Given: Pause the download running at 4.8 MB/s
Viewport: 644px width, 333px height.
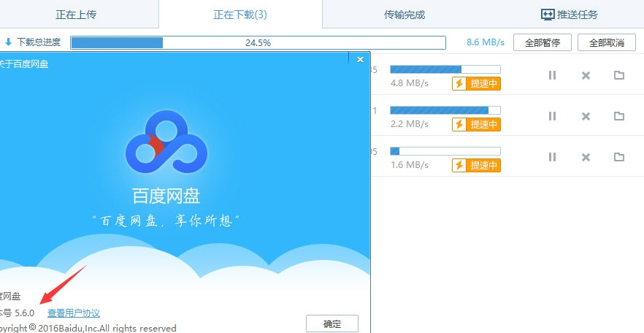Looking at the screenshot, I should click(552, 75).
